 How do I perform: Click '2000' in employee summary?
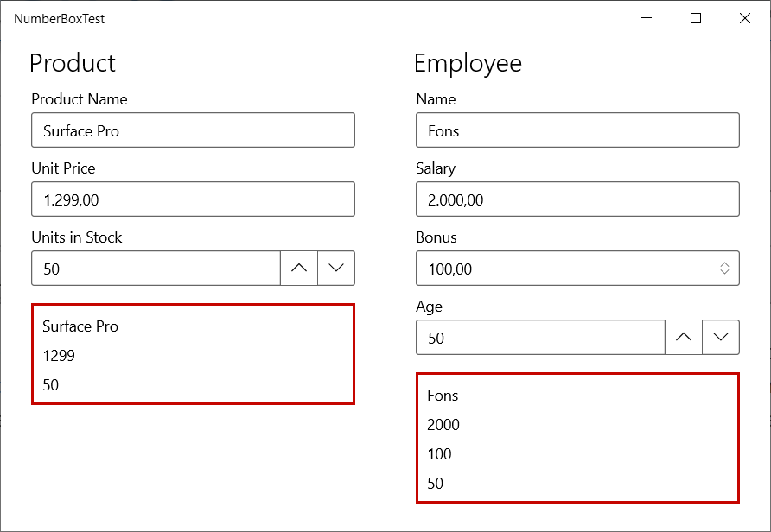[443, 425]
